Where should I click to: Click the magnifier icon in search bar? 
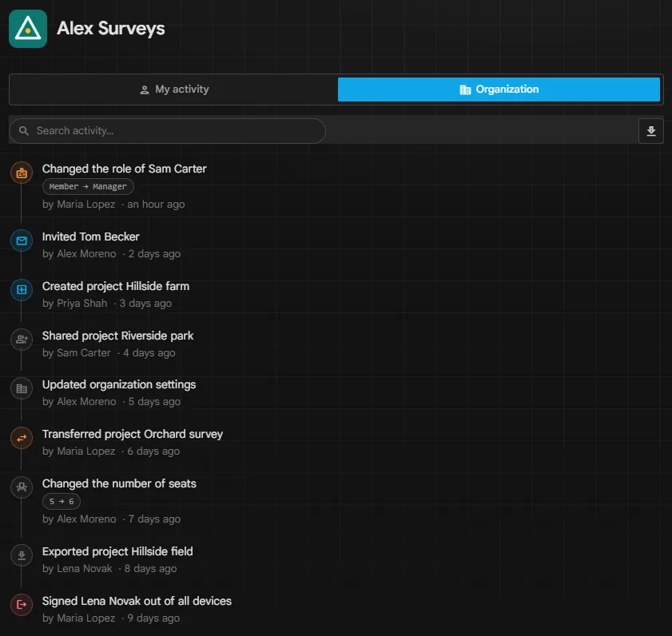coord(24,131)
